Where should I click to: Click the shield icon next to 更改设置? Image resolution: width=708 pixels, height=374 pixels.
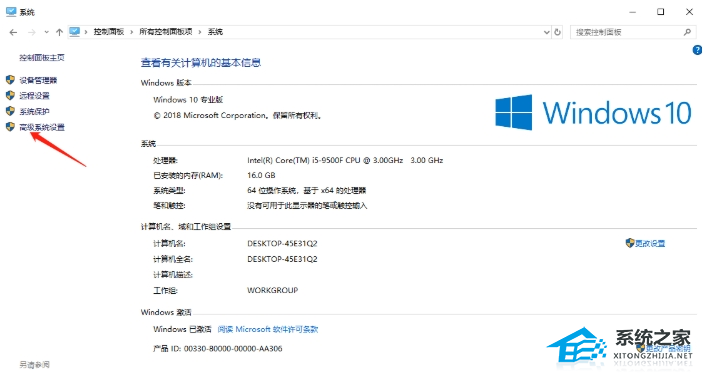630,243
